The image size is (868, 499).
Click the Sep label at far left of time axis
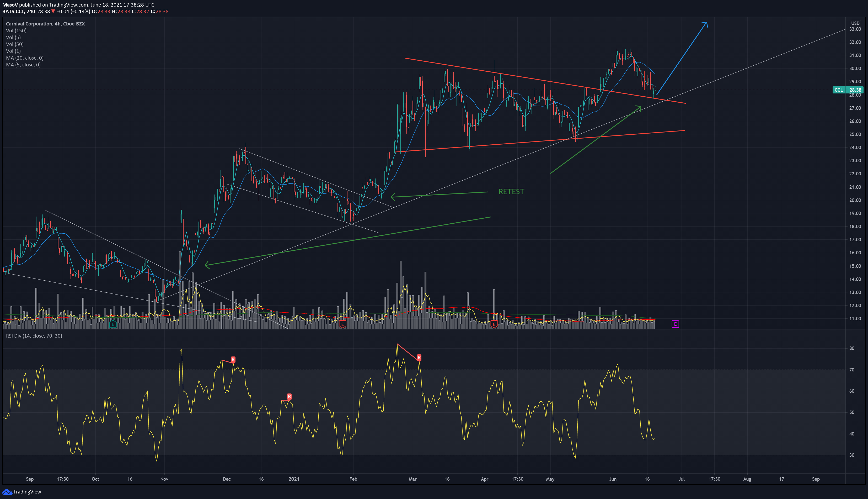click(x=30, y=479)
